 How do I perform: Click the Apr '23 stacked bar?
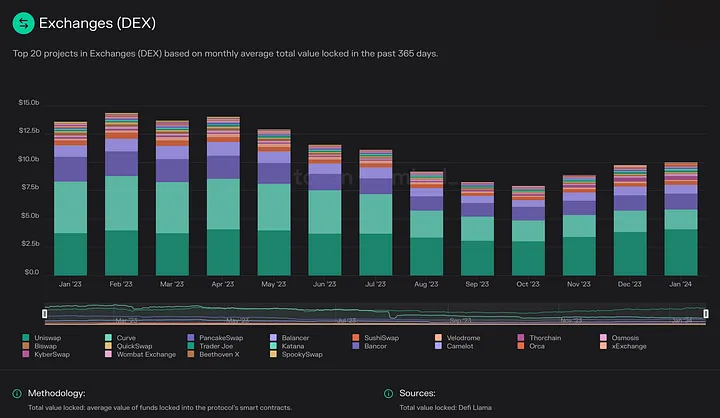(x=223, y=196)
